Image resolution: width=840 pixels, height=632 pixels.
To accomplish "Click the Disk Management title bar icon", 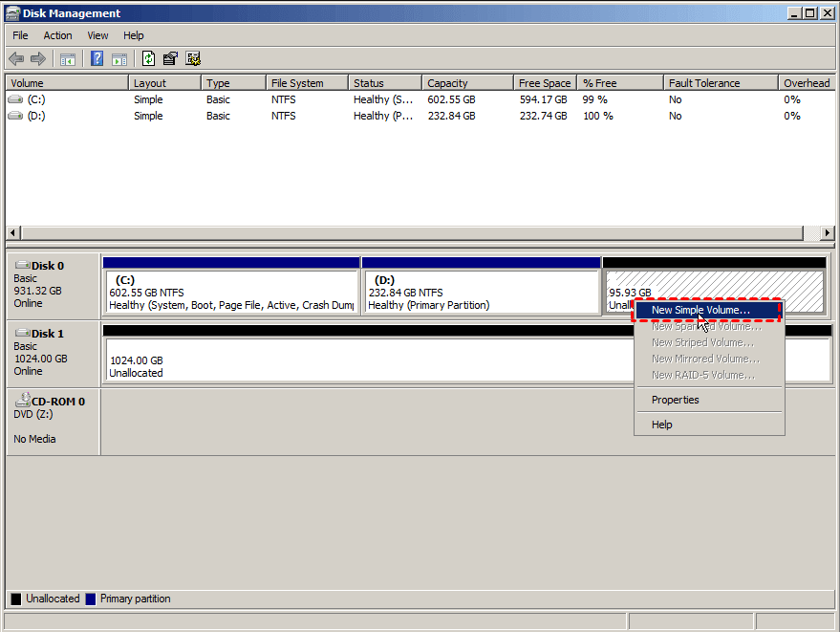I will (12, 12).
